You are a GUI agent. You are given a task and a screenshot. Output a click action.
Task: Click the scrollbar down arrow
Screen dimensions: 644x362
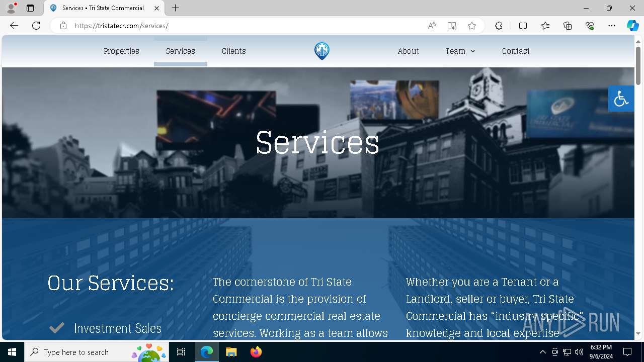coord(638,333)
